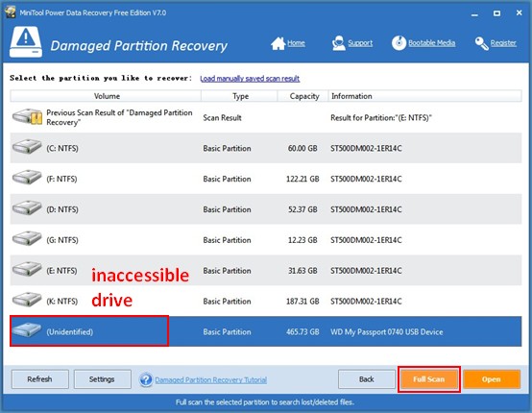532x413 pixels.
Task: Click WD My Passport 0740 USB Device text
Action: tap(387, 331)
